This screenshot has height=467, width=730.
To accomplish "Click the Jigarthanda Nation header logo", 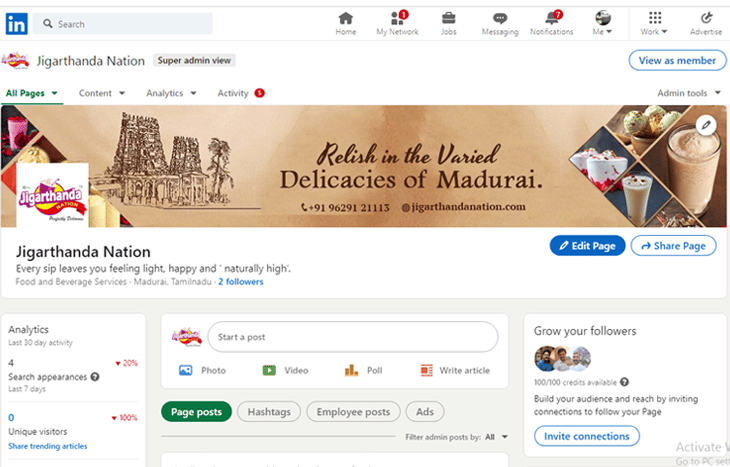I will pyautogui.click(x=15, y=61).
